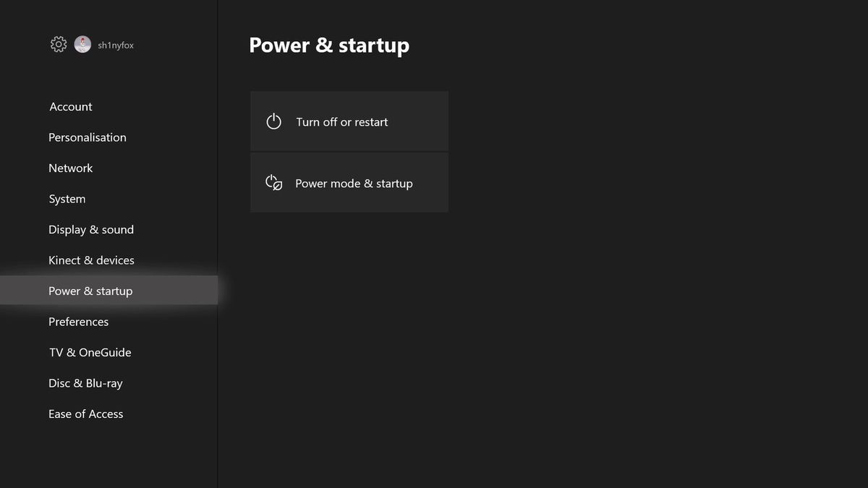868x488 pixels.
Task: Open the Preferences section
Action: (x=78, y=322)
